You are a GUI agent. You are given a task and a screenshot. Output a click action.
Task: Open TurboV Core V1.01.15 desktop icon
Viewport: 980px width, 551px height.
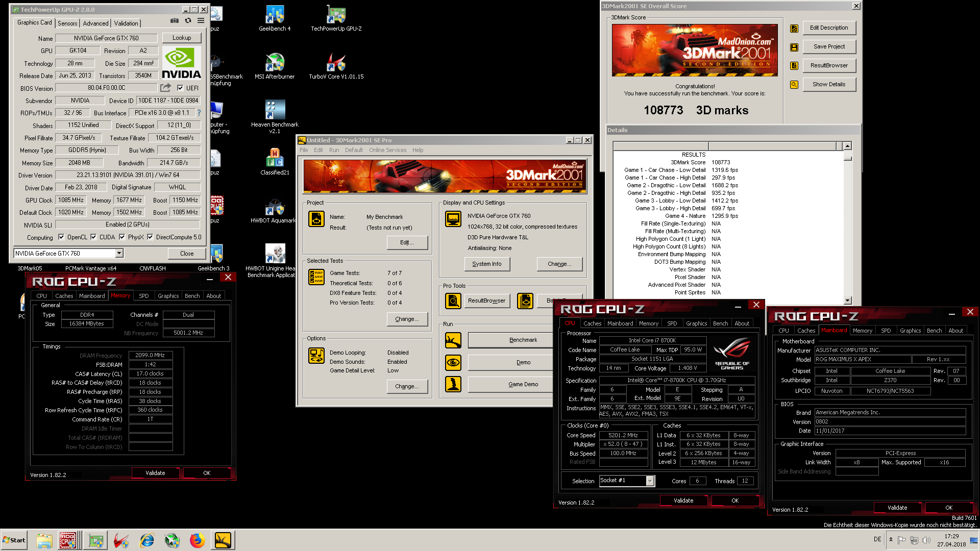pos(336,66)
